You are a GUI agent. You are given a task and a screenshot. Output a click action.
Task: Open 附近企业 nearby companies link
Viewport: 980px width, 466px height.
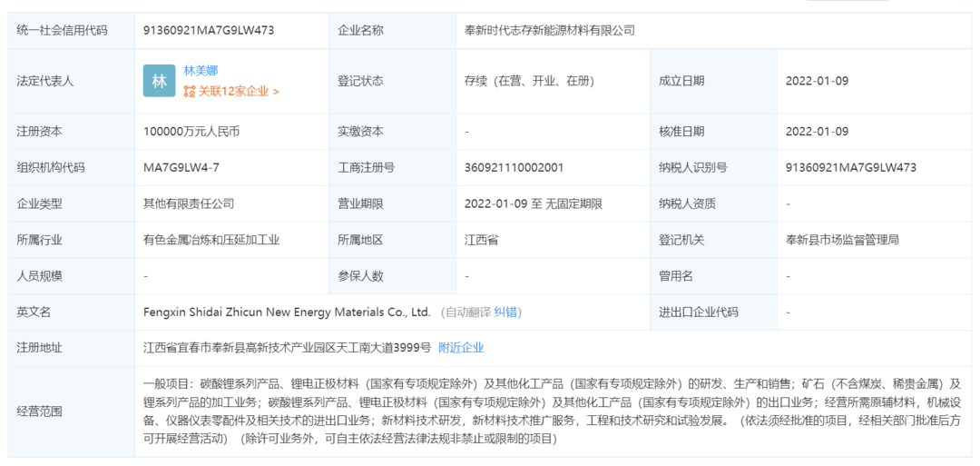(461, 348)
